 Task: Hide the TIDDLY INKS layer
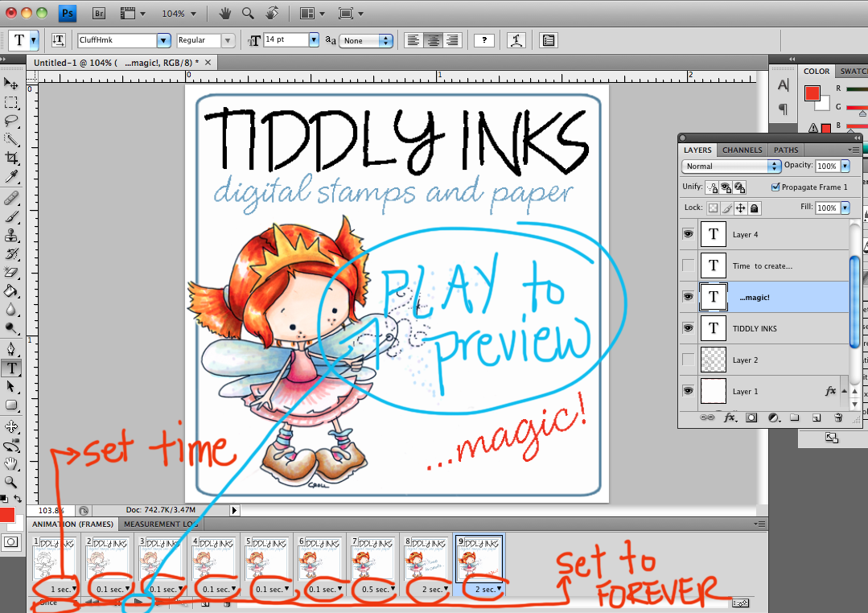688,328
